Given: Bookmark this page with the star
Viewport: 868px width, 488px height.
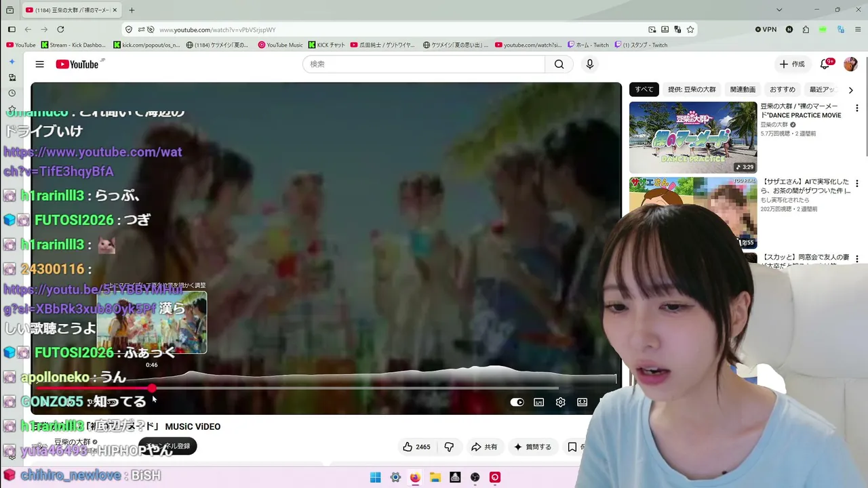Looking at the screenshot, I should click(x=690, y=30).
